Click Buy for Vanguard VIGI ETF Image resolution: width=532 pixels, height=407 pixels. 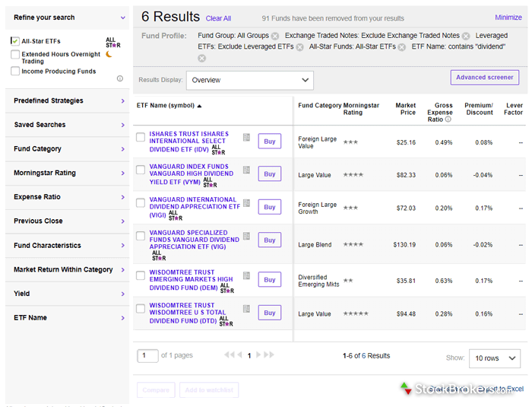click(269, 207)
